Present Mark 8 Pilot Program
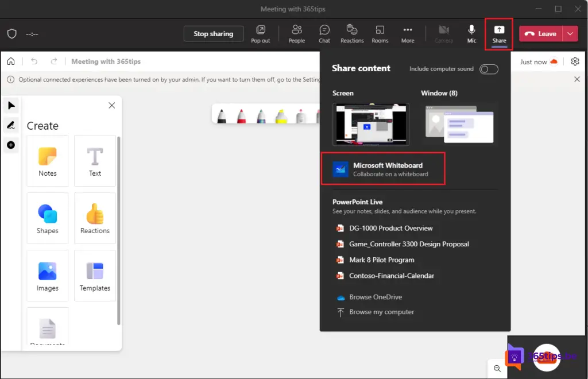This screenshot has width=588, height=379. (x=375, y=260)
